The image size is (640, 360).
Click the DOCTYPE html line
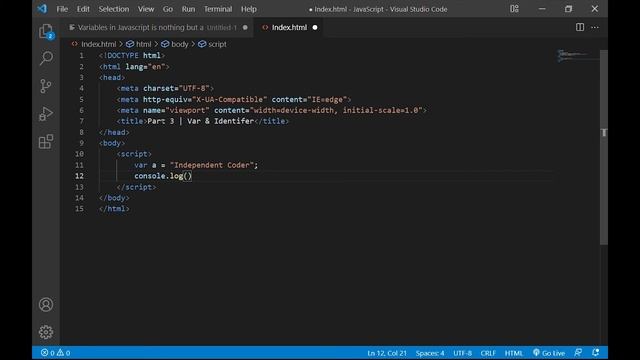click(x=131, y=56)
